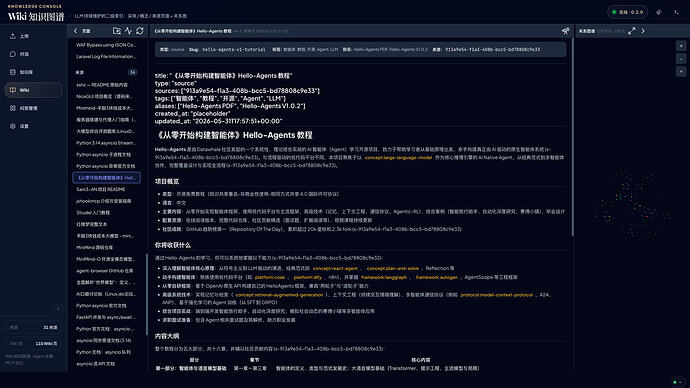Open the 'NiceGUI' source page
This screenshot has width=690, height=388.
tap(106, 96)
